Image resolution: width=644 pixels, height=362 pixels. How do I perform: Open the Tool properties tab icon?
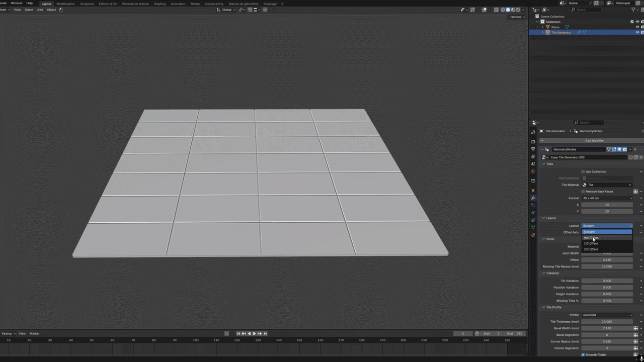[533, 132]
